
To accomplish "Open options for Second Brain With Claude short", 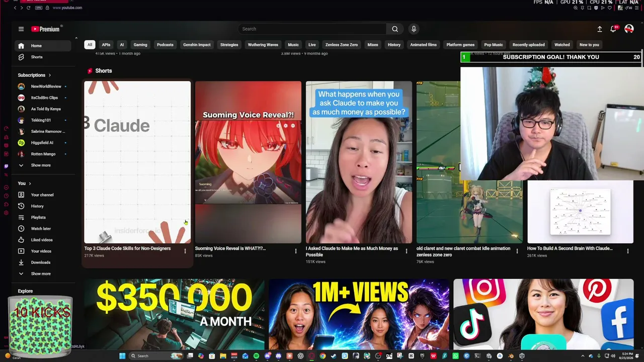I will tap(627, 251).
